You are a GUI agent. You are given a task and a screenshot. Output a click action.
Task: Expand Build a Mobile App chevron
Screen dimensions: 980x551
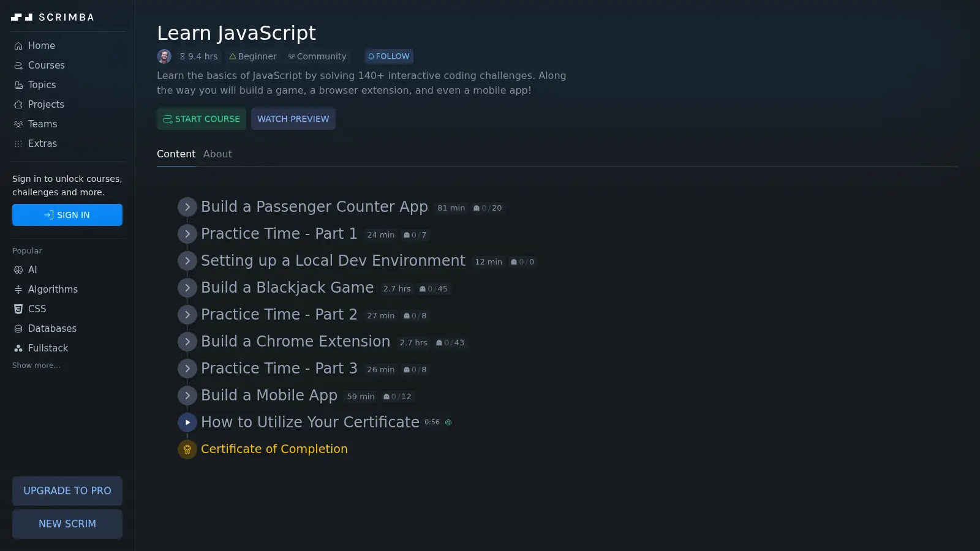point(187,395)
